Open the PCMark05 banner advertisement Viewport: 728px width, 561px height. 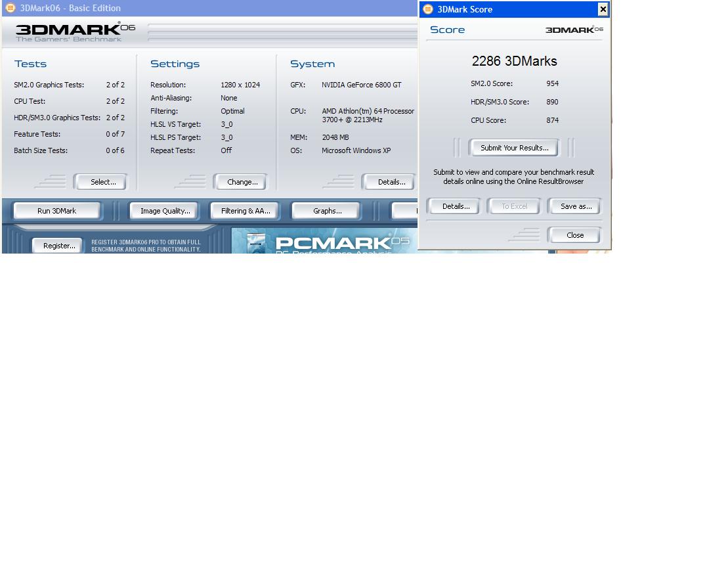click(x=324, y=240)
